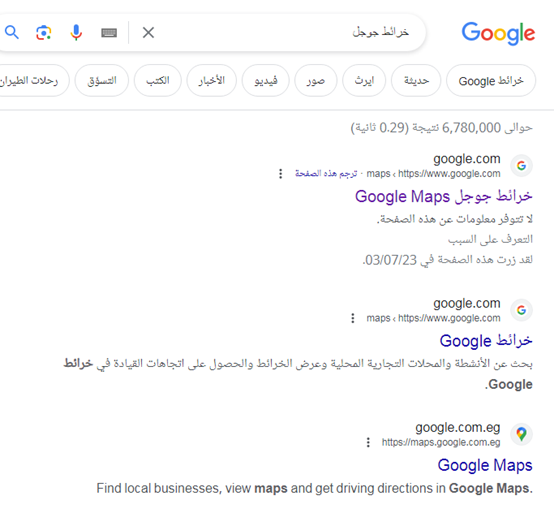Image resolution: width=554 pixels, height=526 pixels.
Task: Click into the search text field
Action: click(x=283, y=32)
